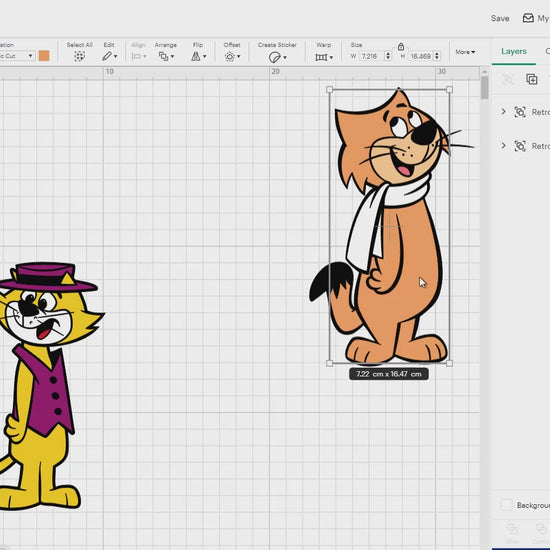Click the bottom-left selection handle
Viewport: 550px width, 550px height.
[329, 363]
